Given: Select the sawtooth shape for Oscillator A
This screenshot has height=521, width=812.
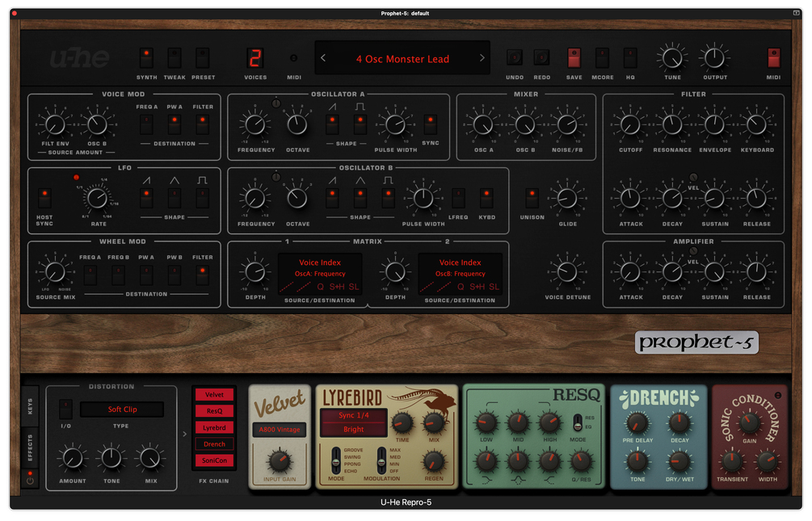Looking at the screenshot, I should [x=332, y=124].
